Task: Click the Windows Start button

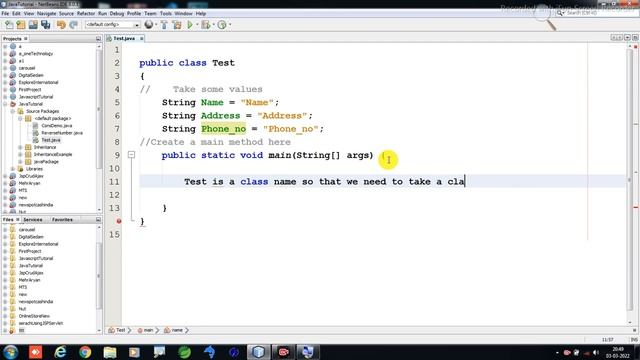Action: tap(11, 352)
